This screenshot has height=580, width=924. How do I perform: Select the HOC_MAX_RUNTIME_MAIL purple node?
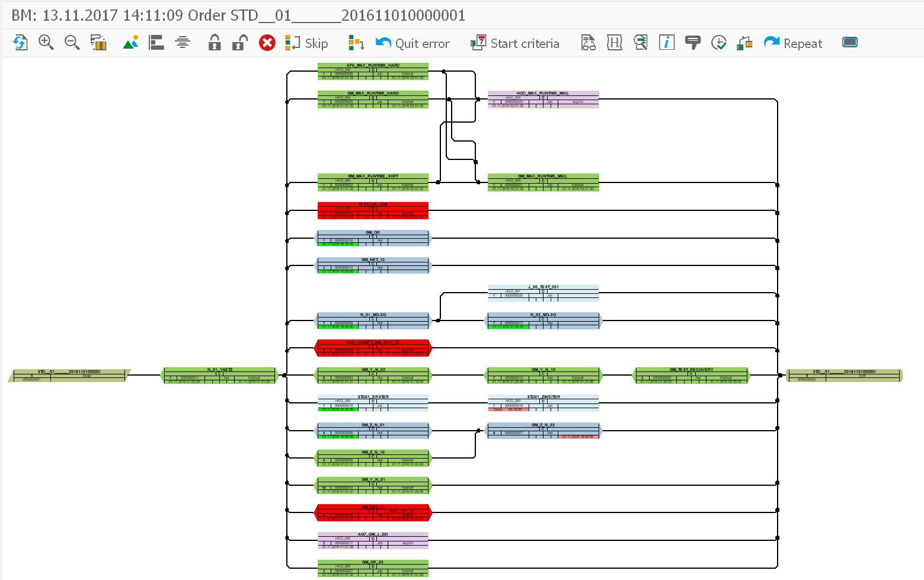point(543,100)
